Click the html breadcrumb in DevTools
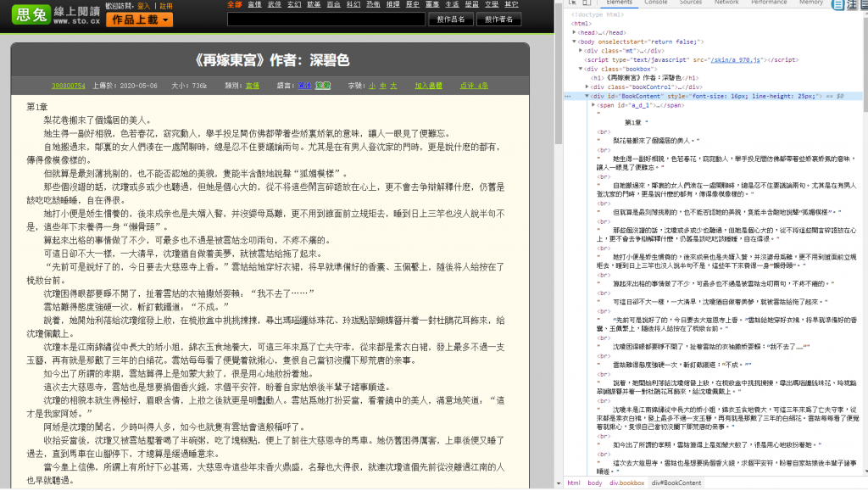Viewport: 868px width, 491px height. point(574,483)
